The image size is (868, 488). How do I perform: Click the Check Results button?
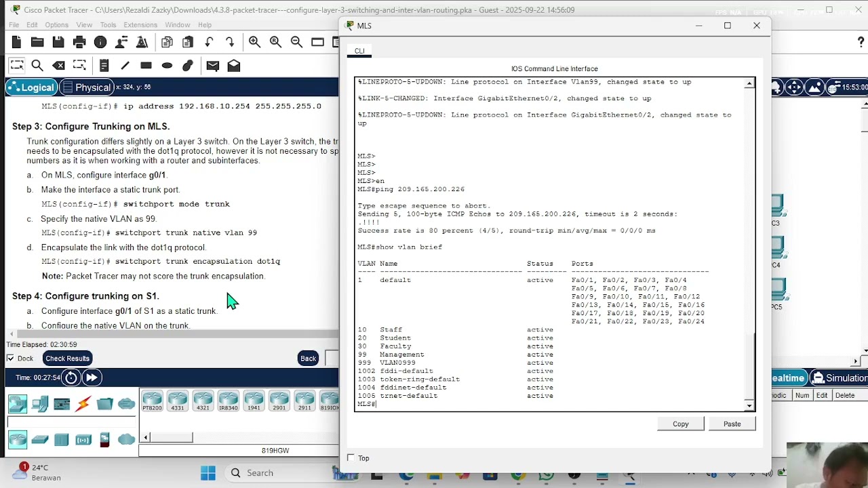(x=67, y=359)
